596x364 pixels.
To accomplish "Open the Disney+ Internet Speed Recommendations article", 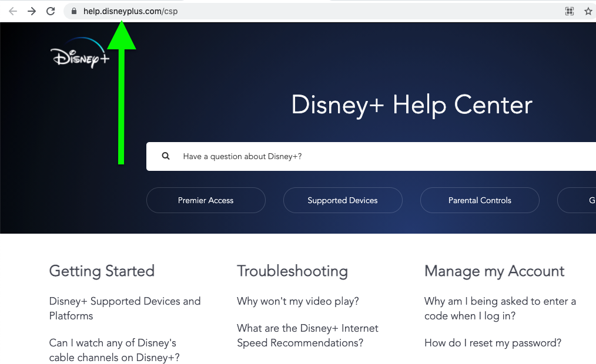I will pos(307,335).
